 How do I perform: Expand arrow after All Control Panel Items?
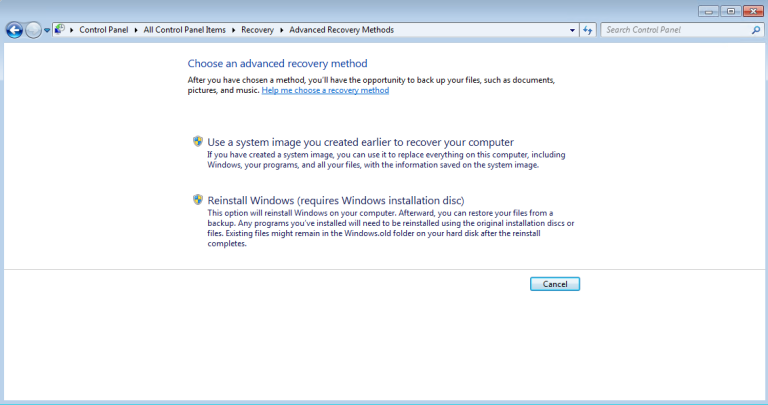click(233, 30)
